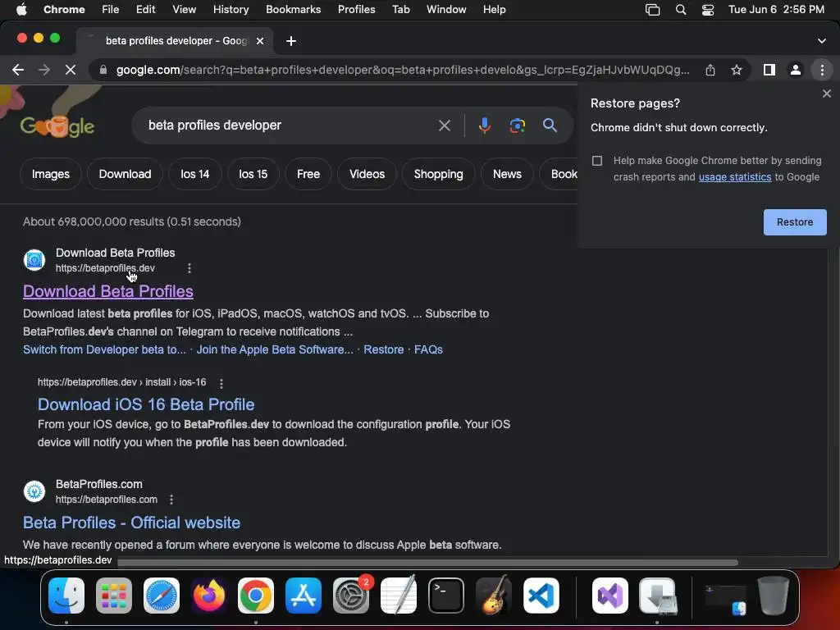Expand the tab search chevron

click(x=822, y=41)
